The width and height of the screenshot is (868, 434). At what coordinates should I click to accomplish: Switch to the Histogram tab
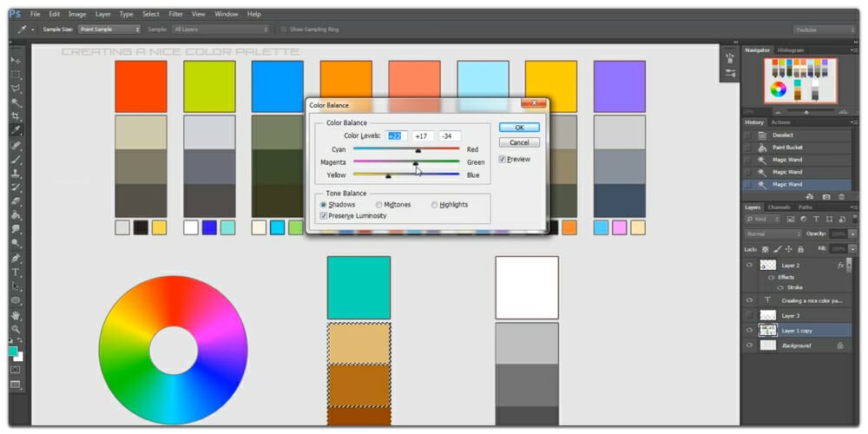coord(791,50)
